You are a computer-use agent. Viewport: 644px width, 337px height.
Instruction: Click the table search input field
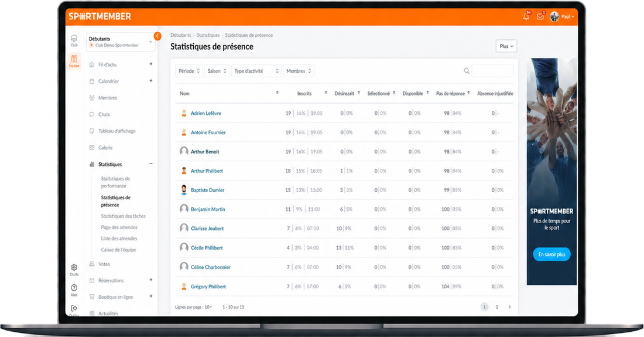[492, 71]
